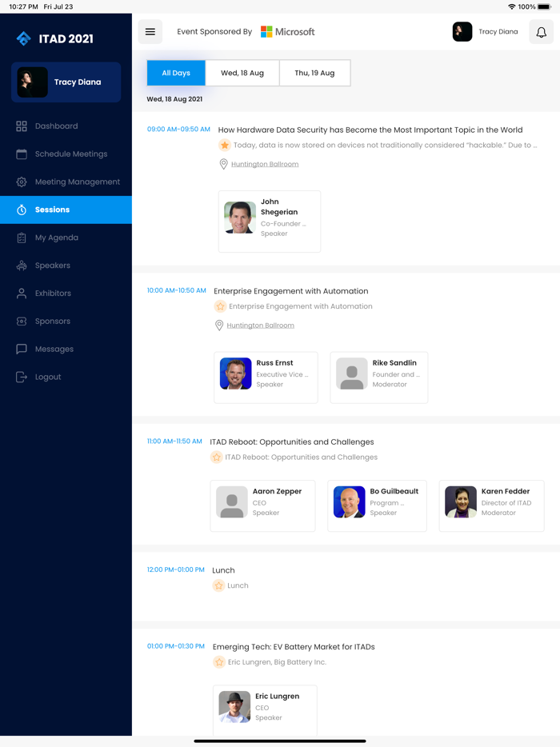Open Huntington Ballroom link in 09:00 session

(x=265, y=164)
